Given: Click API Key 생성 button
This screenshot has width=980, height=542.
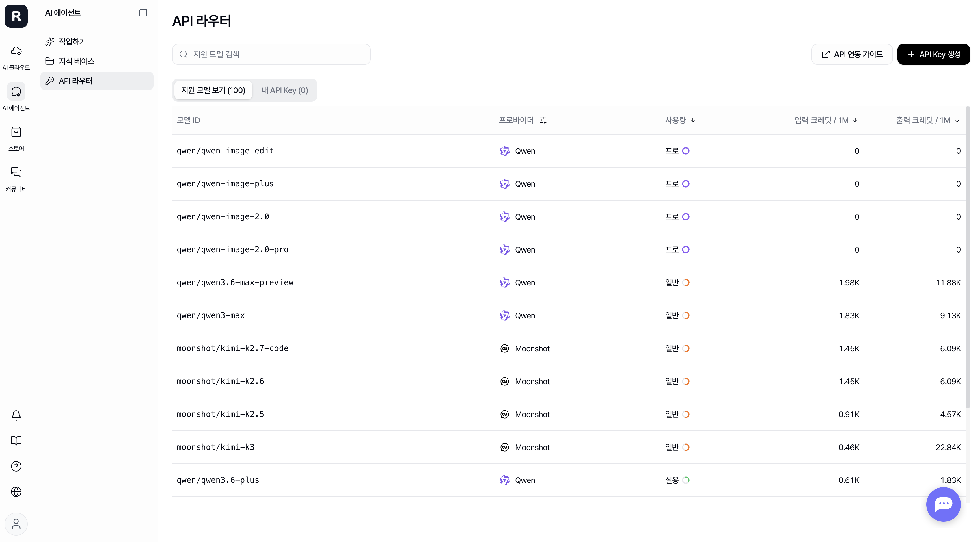Looking at the screenshot, I should click(x=934, y=54).
